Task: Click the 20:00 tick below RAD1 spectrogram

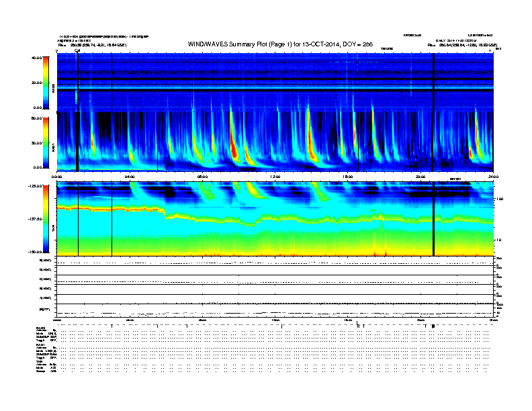Action: [420, 177]
